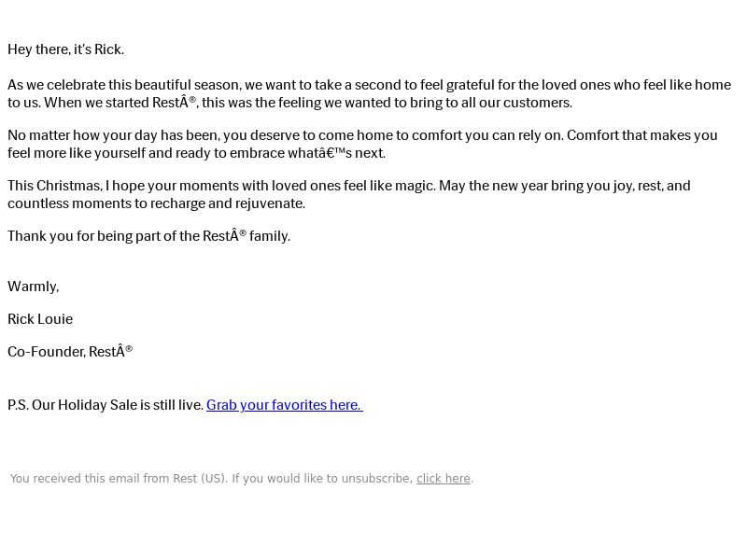The width and height of the screenshot is (747, 560).
Task: Click the words 'If you would like to unsubscribe'
Action: click(322, 479)
